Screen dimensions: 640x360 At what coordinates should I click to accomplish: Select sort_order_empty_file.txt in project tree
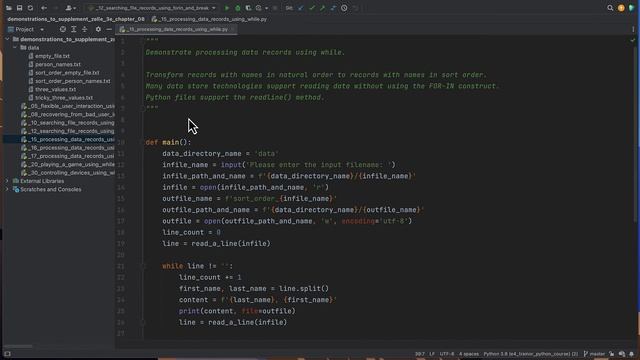click(67, 73)
